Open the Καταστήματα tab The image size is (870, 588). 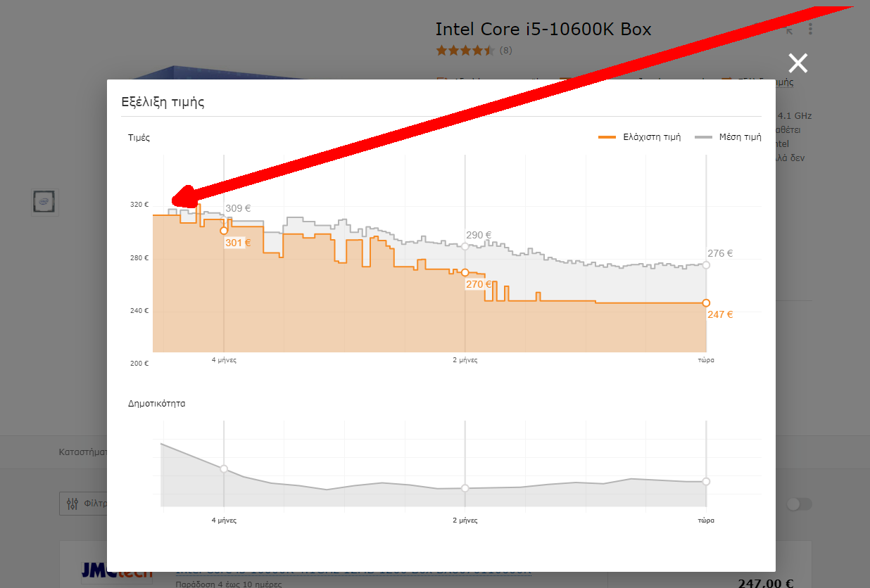[83, 452]
